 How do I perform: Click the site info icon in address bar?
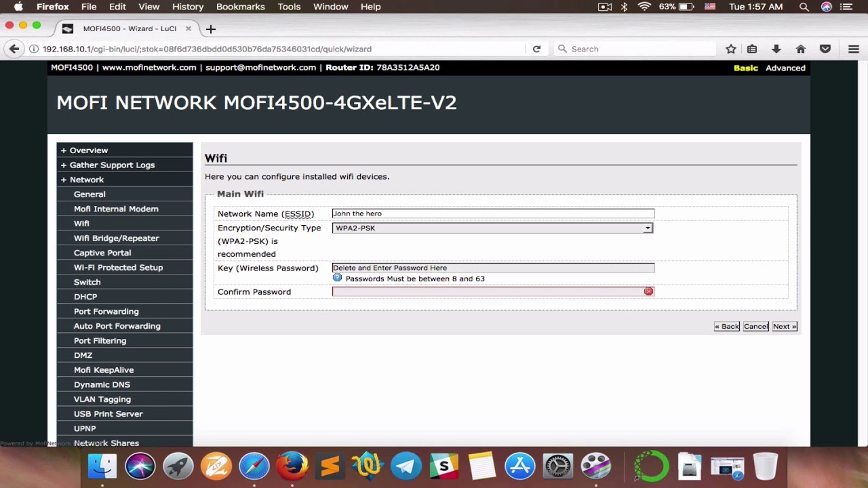(x=33, y=49)
